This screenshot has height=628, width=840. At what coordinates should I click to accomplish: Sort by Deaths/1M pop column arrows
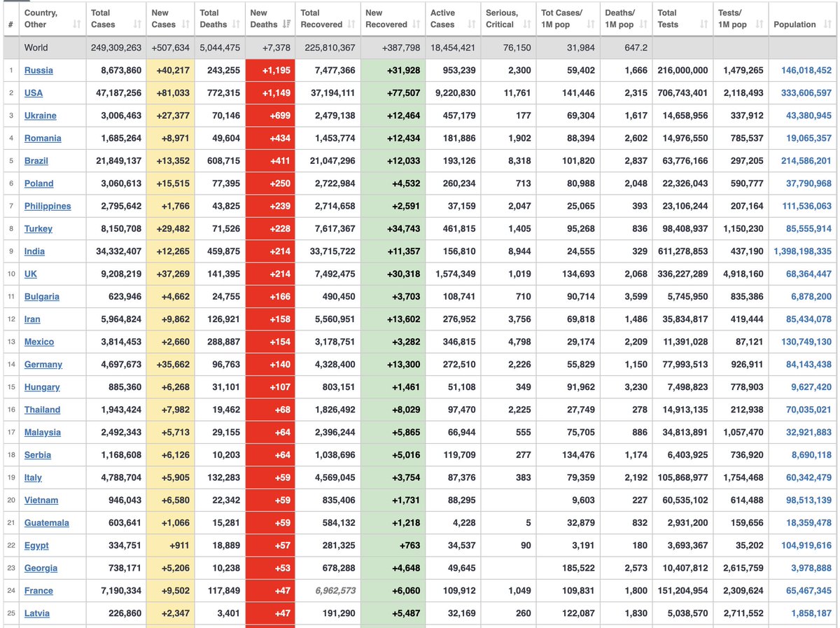(x=644, y=25)
